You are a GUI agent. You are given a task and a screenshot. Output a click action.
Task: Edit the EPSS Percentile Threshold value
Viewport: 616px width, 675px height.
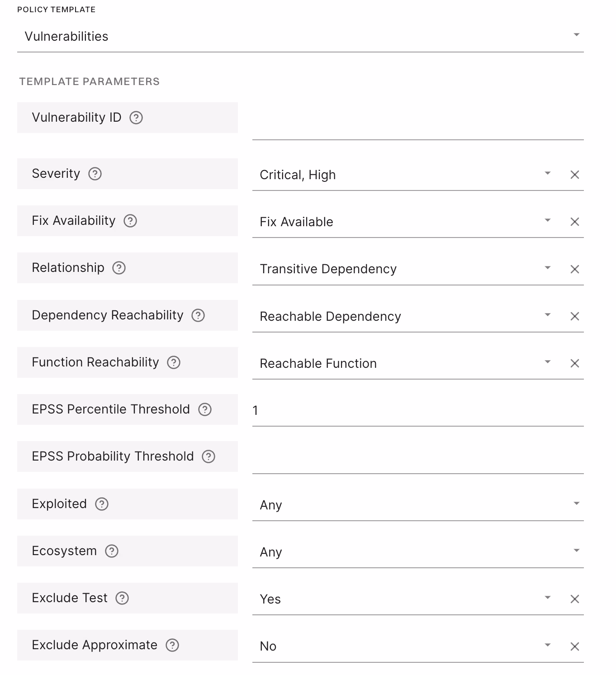coord(418,410)
